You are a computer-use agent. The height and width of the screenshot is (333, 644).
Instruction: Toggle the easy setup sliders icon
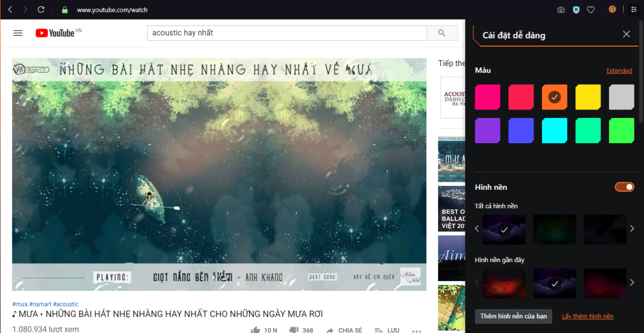634,10
